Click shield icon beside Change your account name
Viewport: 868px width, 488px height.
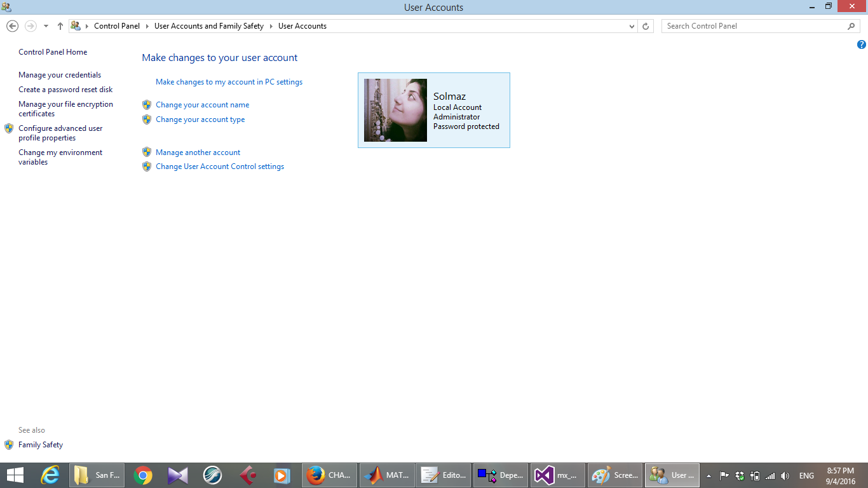point(147,105)
